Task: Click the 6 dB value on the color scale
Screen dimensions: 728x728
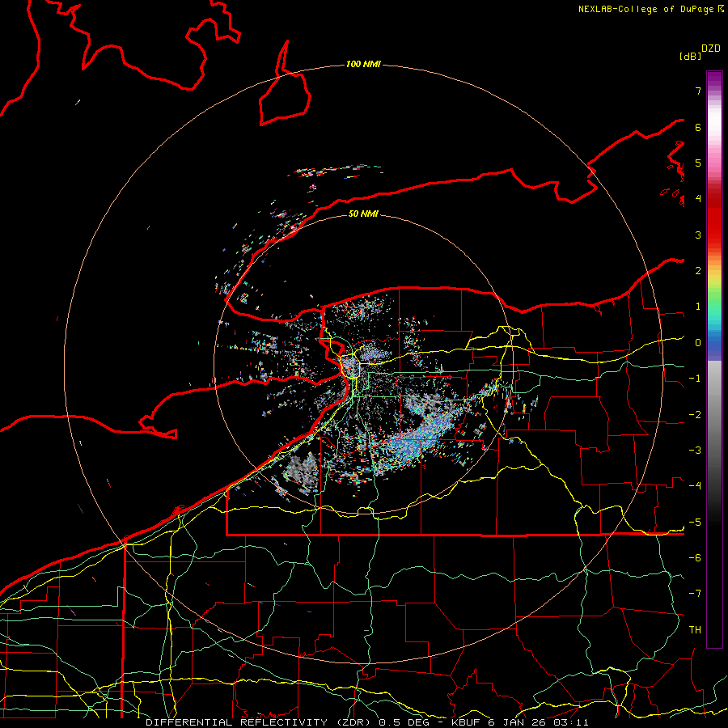Action: point(698,127)
